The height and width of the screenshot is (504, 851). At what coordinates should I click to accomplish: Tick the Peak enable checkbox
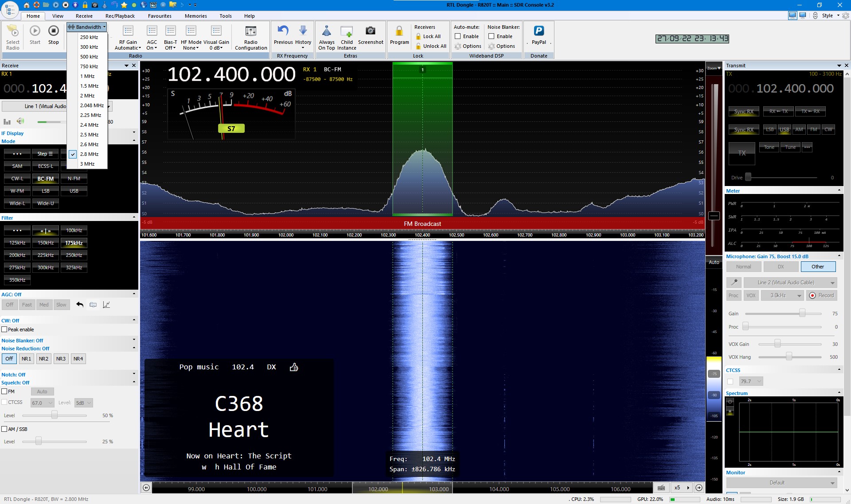click(4, 330)
